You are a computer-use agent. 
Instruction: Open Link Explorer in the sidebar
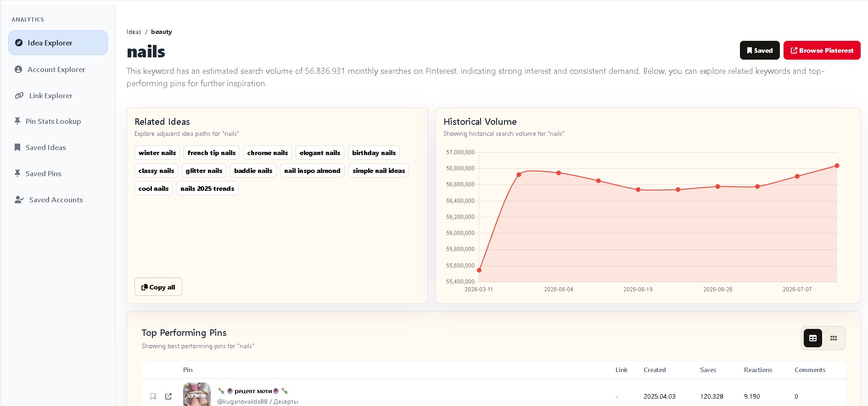(x=58, y=95)
